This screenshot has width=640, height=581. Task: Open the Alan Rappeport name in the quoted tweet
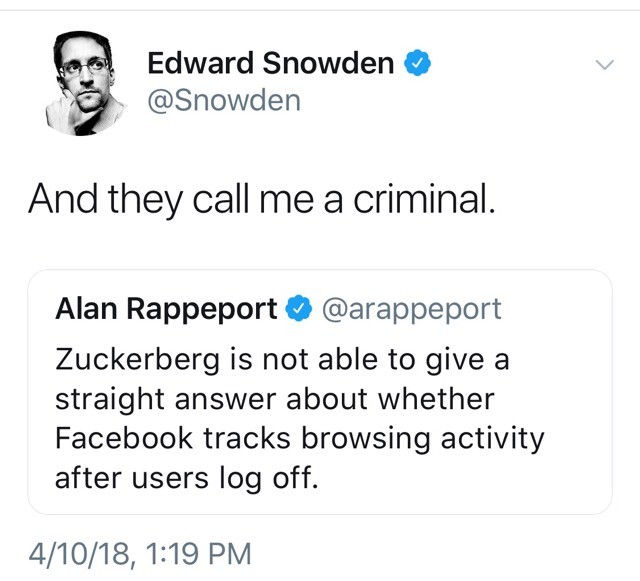tap(167, 309)
